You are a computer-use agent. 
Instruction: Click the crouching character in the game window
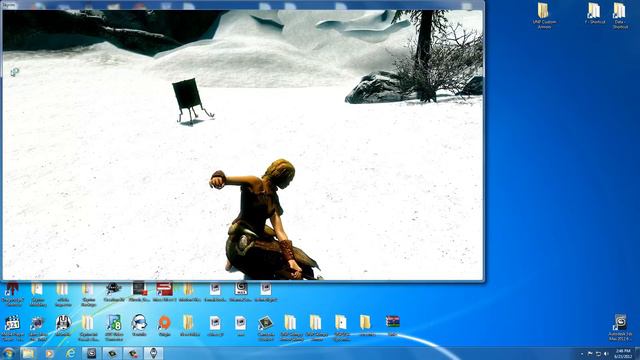point(264,220)
